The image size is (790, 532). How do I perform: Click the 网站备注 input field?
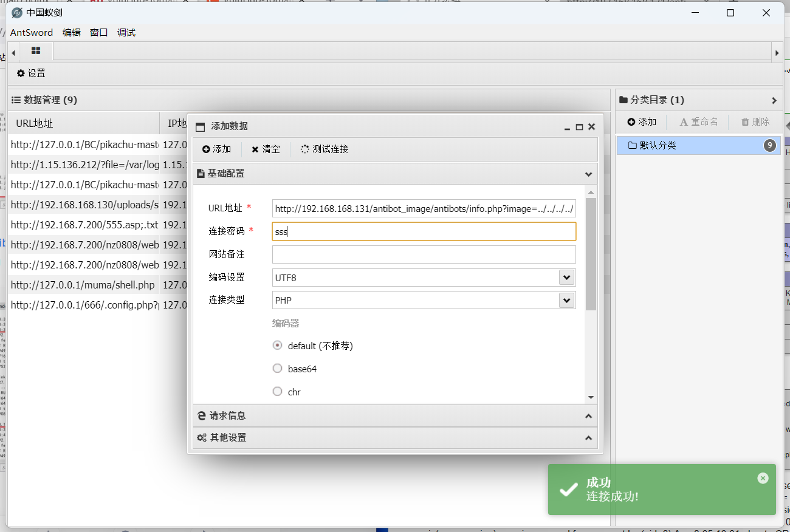424,254
